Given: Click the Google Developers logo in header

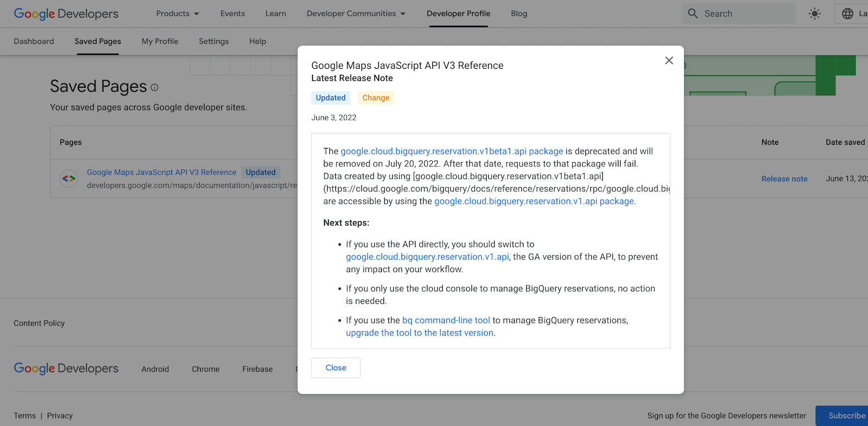Looking at the screenshot, I should (x=66, y=14).
